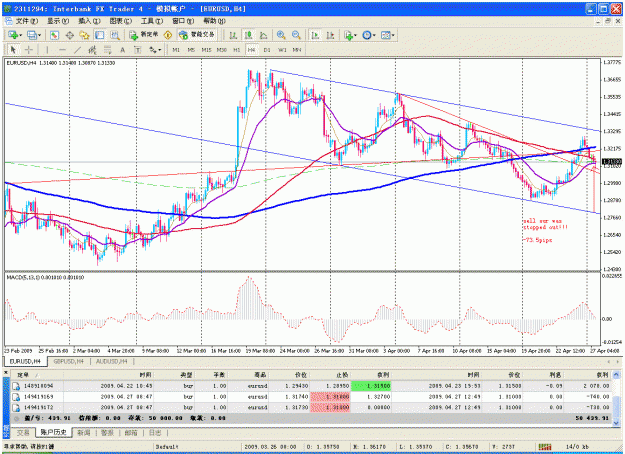Switch chart to candlesticks icon
Viewport: 625px width, 454px height.
(248, 35)
